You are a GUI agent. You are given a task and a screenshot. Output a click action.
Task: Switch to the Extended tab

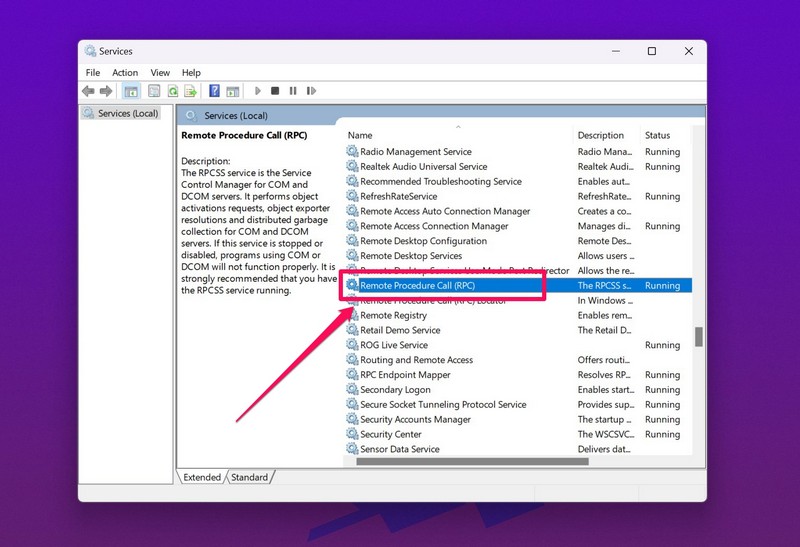[x=202, y=477]
